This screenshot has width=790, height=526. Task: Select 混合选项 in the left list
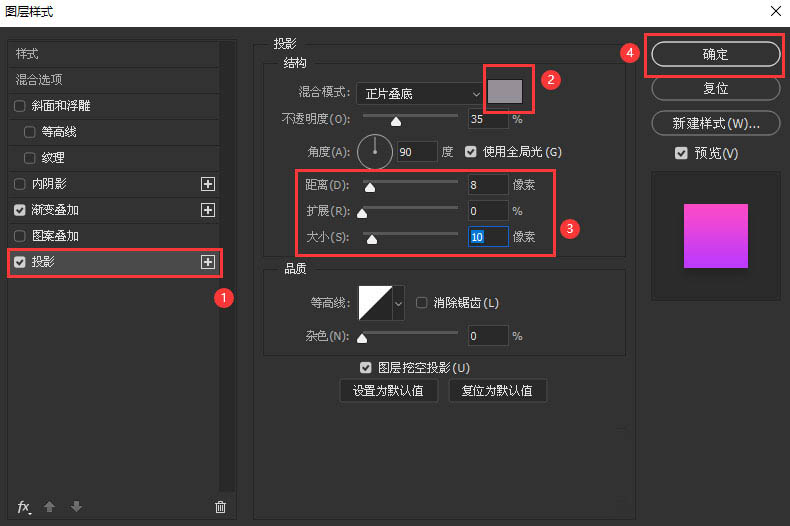pyautogui.click(x=114, y=80)
